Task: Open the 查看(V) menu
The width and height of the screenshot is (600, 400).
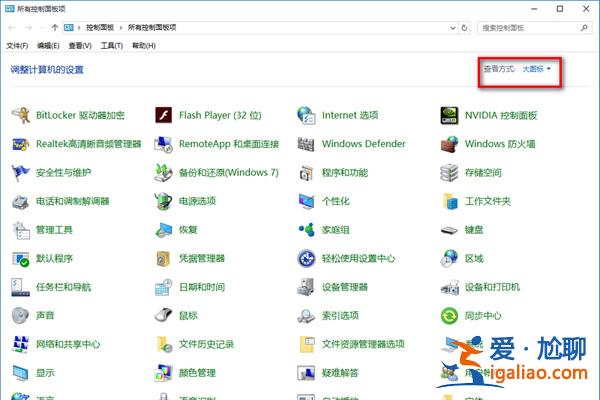Action: pos(80,46)
